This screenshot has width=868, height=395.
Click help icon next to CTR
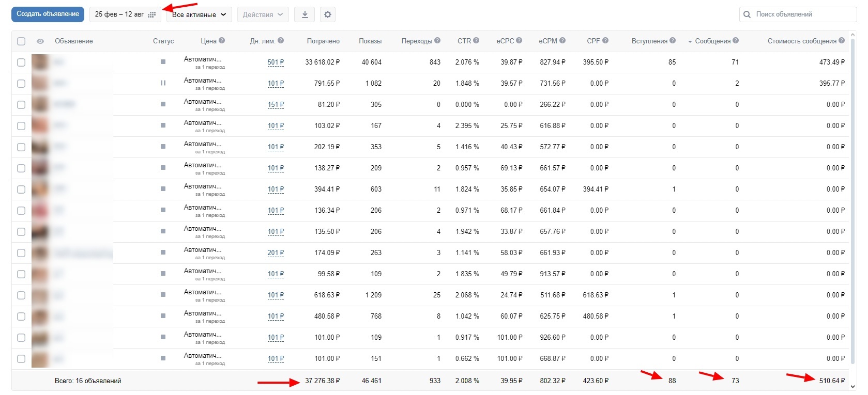[x=476, y=40]
